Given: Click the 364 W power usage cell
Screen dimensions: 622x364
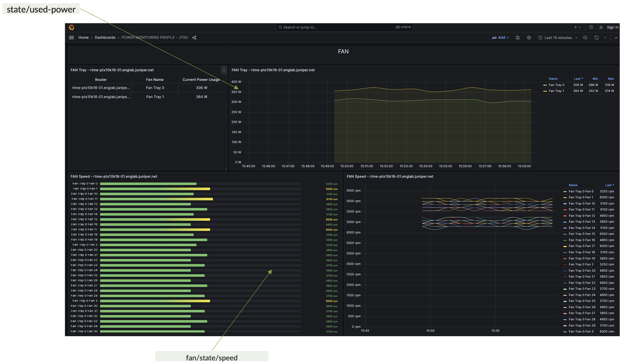Looking at the screenshot, I should 202,97.
